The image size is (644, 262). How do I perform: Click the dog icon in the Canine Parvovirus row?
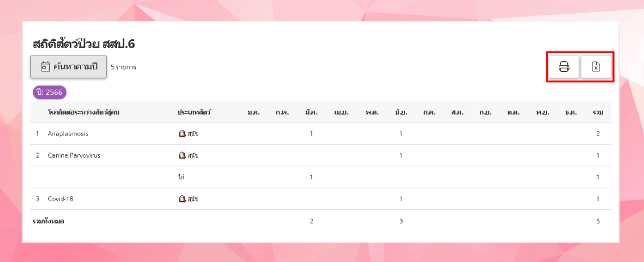coord(182,155)
